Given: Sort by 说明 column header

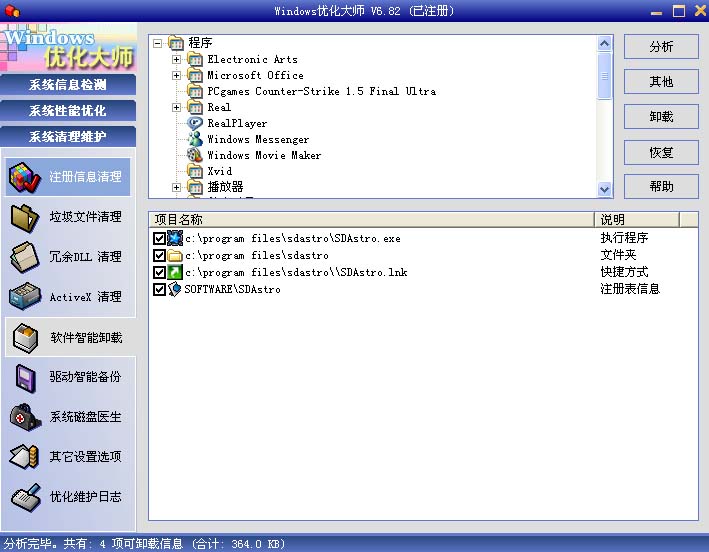Looking at the screenshot, I should tap(637, 220).
